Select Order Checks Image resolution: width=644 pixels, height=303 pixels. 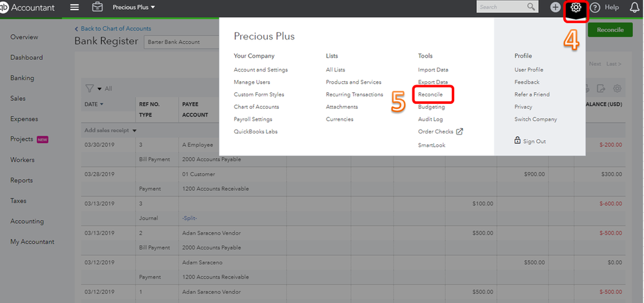[x=436, y=132]
